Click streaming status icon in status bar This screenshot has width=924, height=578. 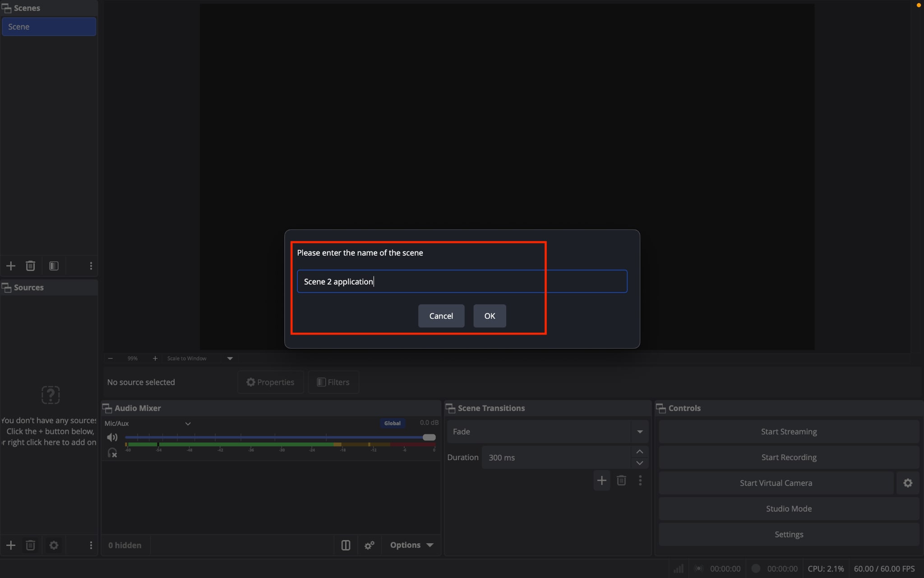coord(699,569)
